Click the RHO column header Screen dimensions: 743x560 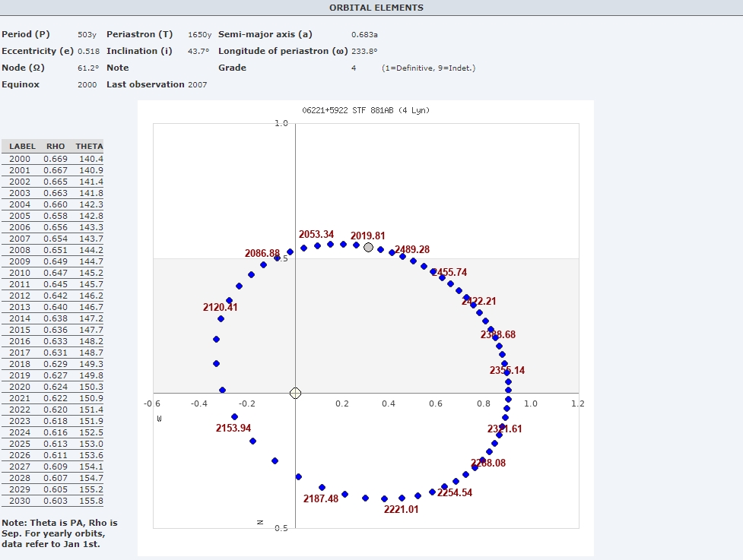(x=56, y=146)
